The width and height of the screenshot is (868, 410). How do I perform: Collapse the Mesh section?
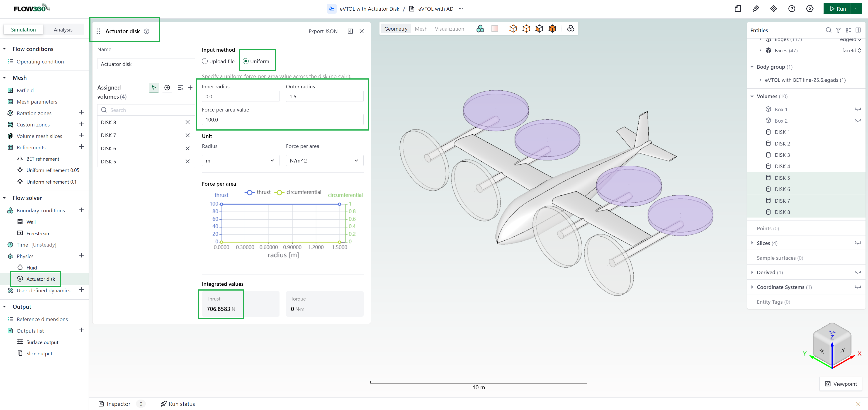click(4, 78)
